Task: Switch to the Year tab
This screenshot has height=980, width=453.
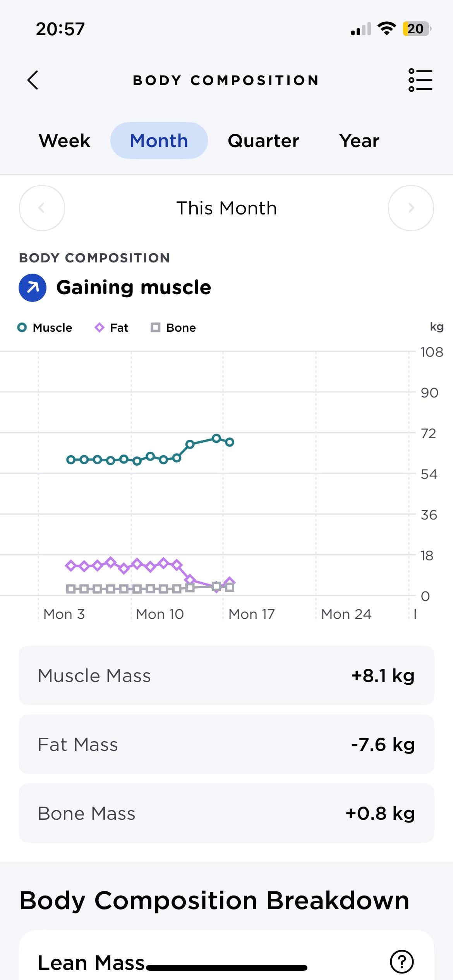Action: coord(359,140)
